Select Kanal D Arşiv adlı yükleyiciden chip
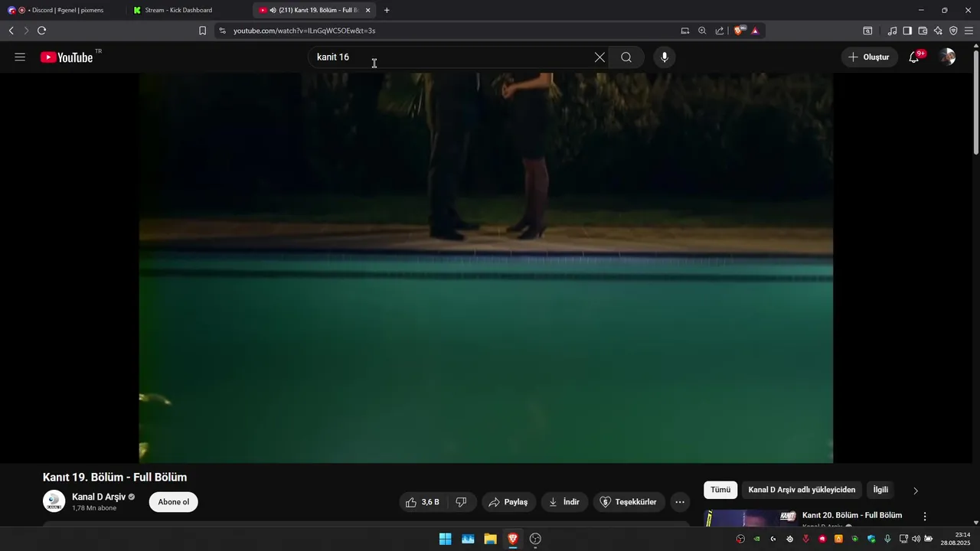980x551 pixels. pyautogui.click(x=802, y=490)
